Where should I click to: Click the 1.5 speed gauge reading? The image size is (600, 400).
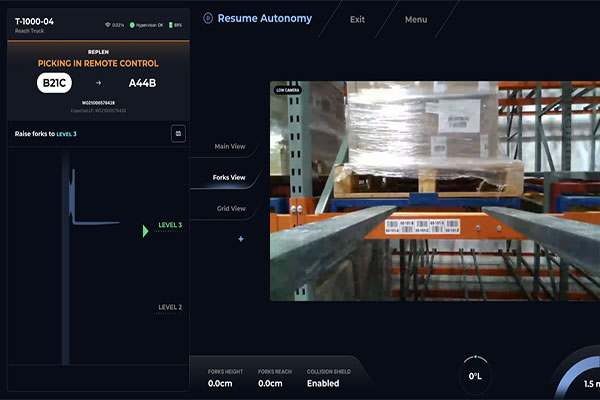click(x=592, y=384)
